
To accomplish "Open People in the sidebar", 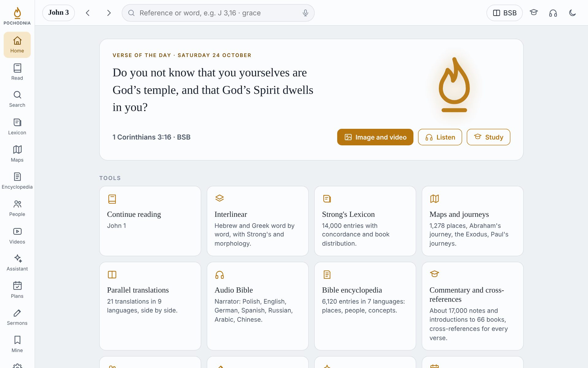I will (x=17, y=208).
